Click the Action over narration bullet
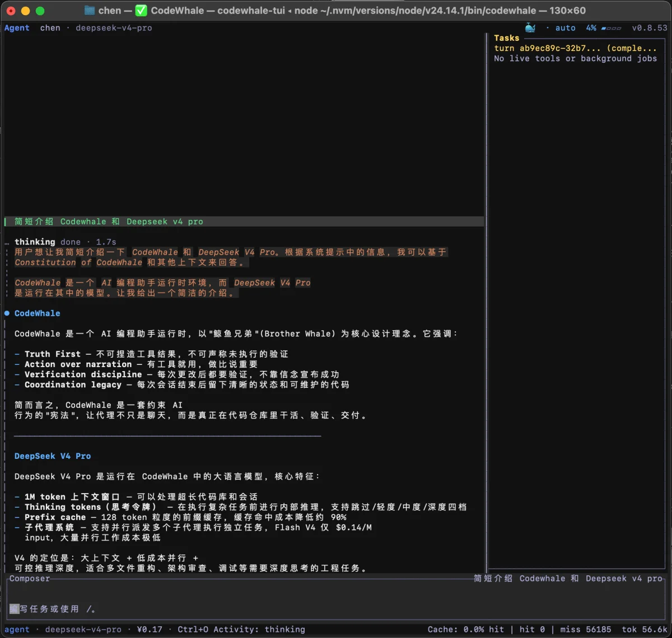The image size is (672, 638). [136, 364]
